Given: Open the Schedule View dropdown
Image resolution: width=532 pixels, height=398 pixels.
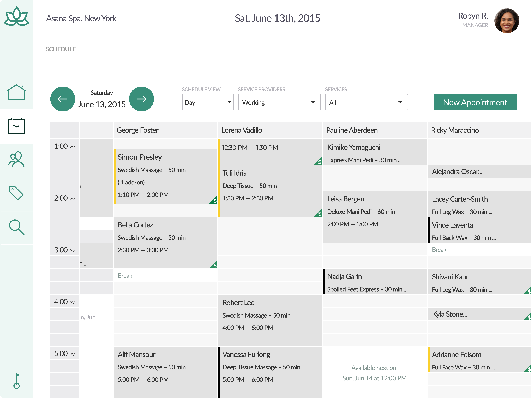Looking at the screenshot, I should click(x=208, y=102).
